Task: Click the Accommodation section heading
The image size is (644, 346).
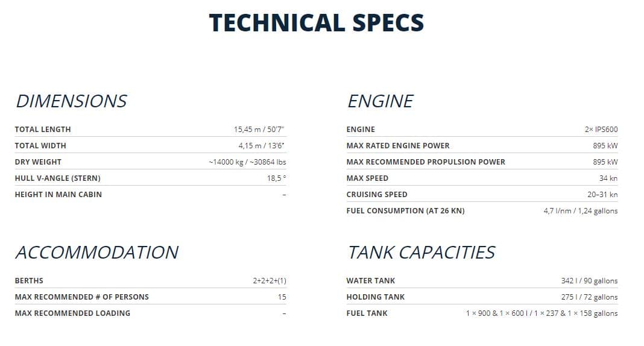Action: point(96,252)
